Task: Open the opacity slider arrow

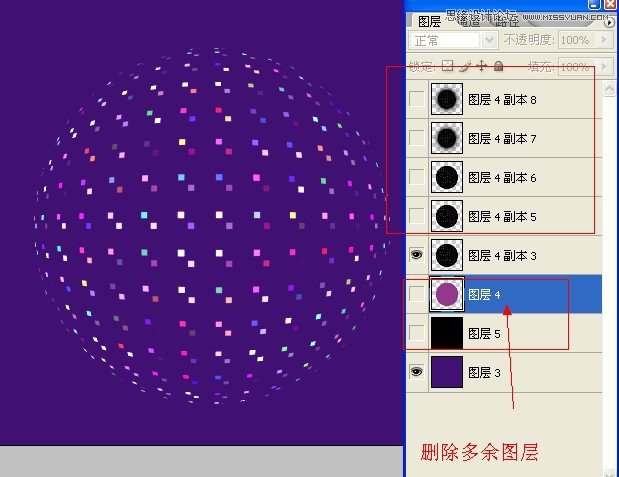Action: click(603, 40)
